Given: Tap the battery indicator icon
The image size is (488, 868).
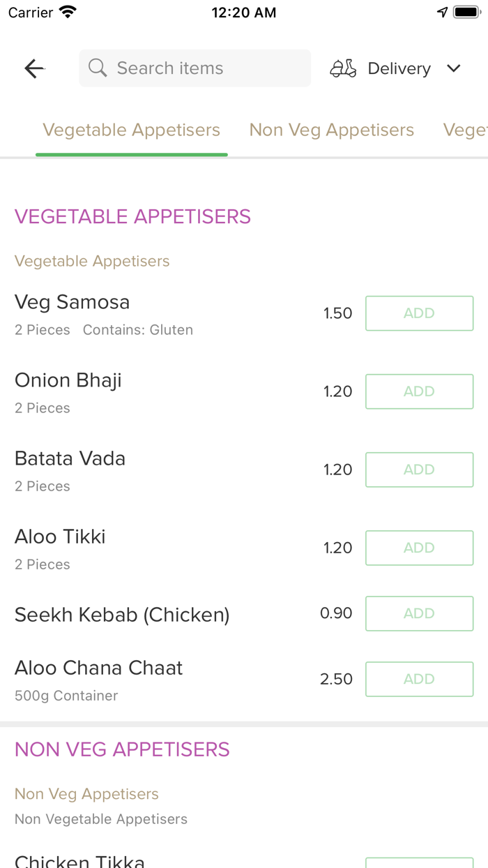Looking at the screenshot, I should (x=466, y=13).
